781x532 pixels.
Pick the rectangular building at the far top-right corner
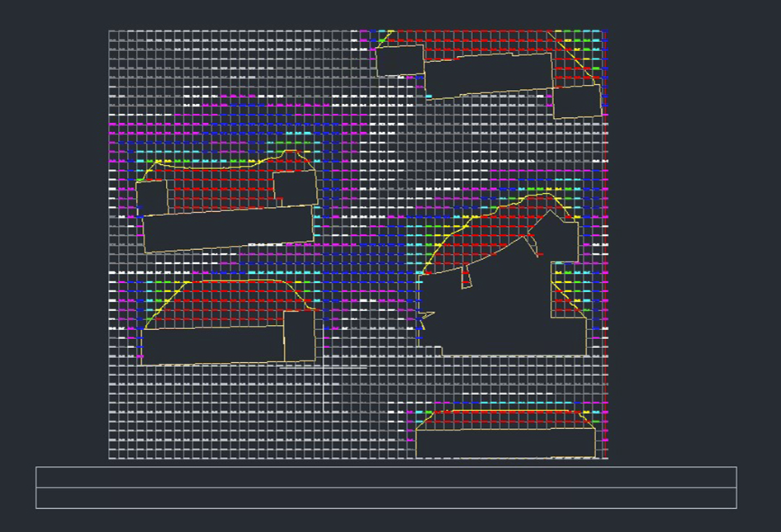click(577, 101)
